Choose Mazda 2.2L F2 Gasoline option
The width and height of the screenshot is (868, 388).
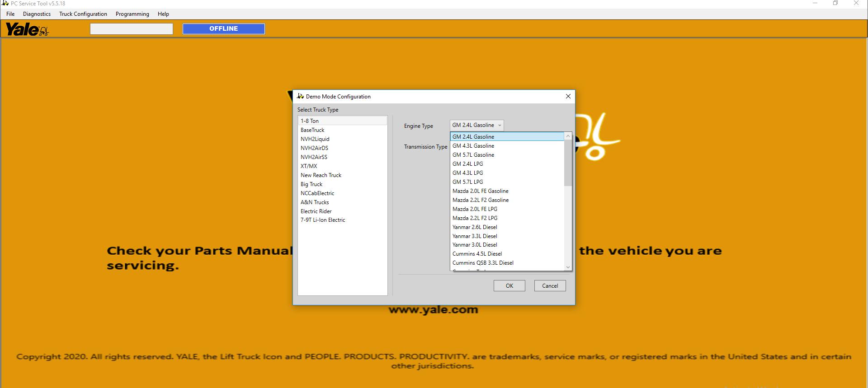point(507,200)
